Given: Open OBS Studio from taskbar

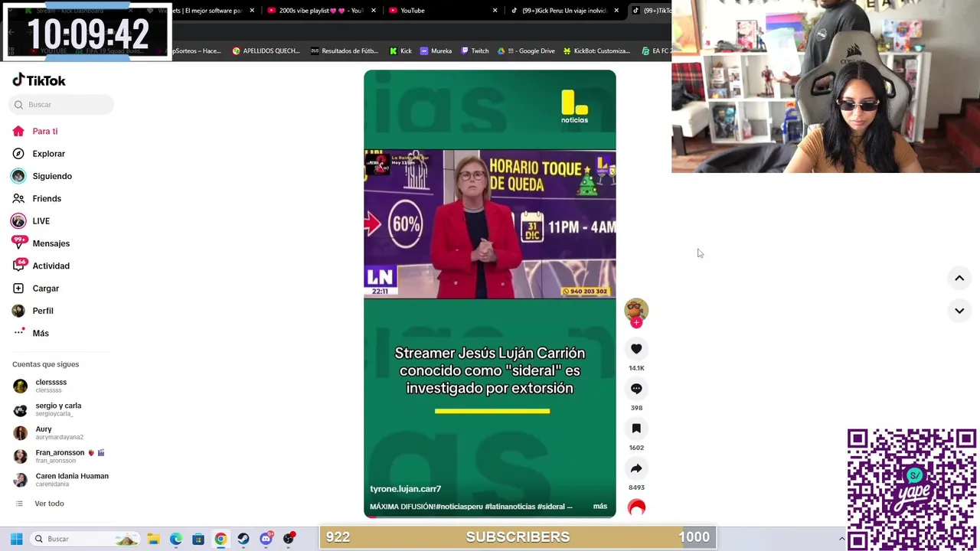Looking at the screenshot, I should 289,540.
